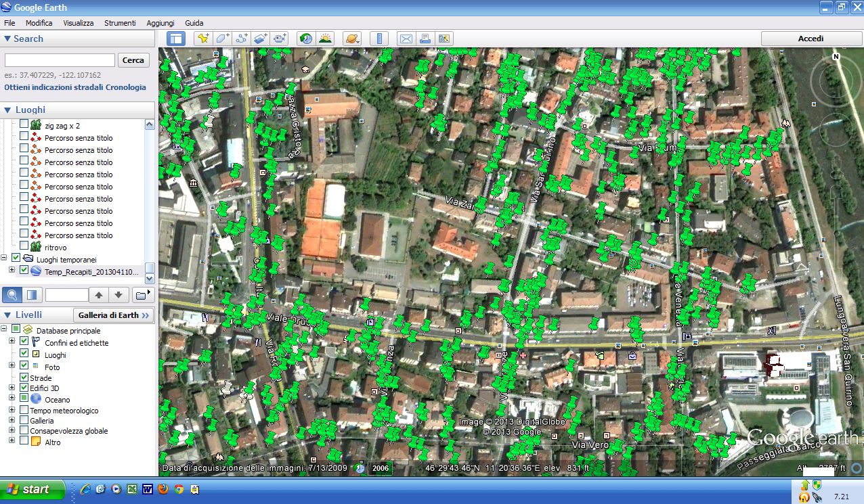This screenshot has height=504, width=864.
Task: Move selected place down with arrow button
Action: click(x=118, y=295)
